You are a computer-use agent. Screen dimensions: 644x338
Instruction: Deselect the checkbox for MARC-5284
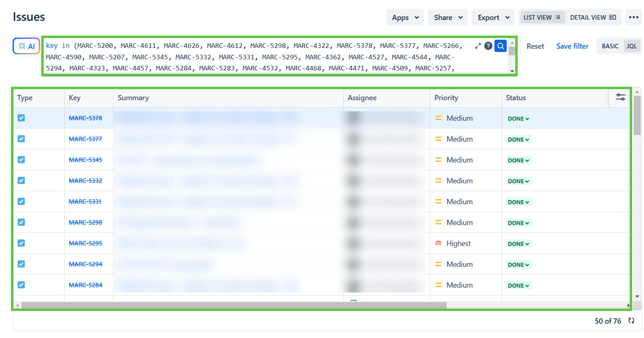21,285
